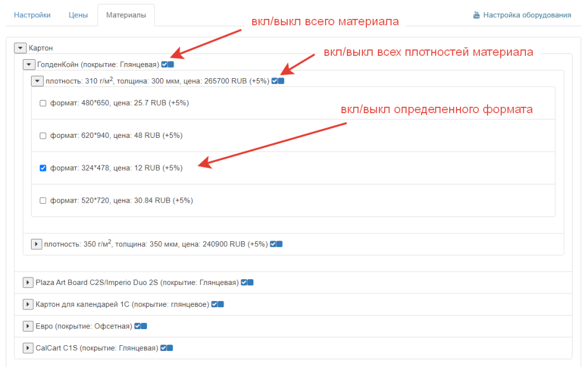
Task: Enable the 480*650 format checkbox
Action: [42, 103]
